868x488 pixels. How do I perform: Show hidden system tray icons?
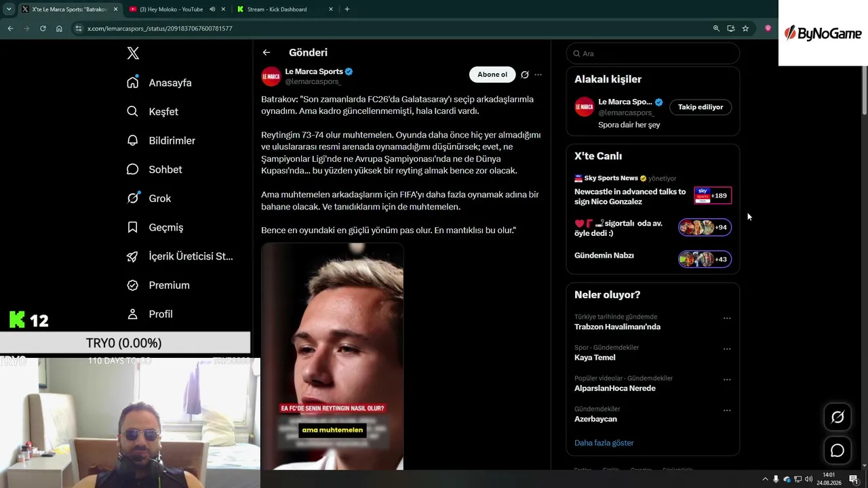pos(765,479)
